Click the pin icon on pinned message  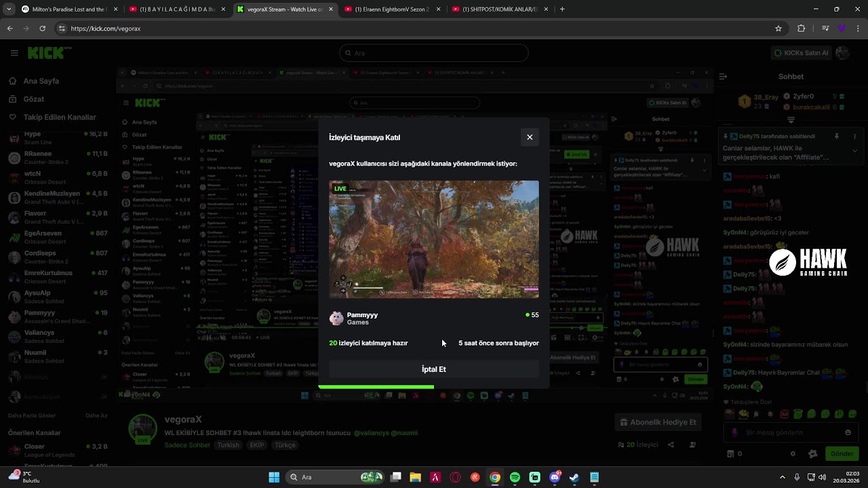[837, 137]
